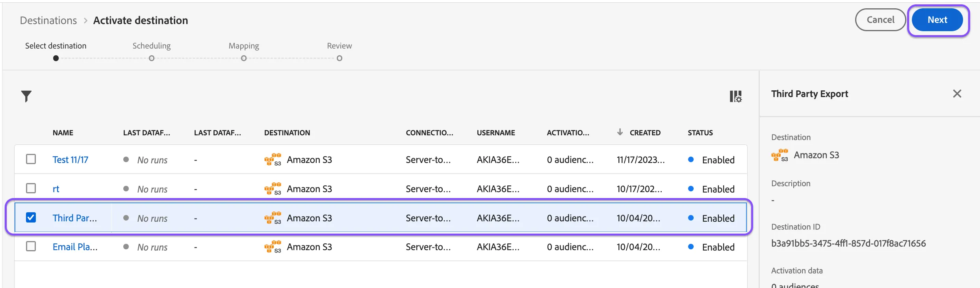Sort by the DESTINATION column header
980x288 pixels.
pos(287,133)
